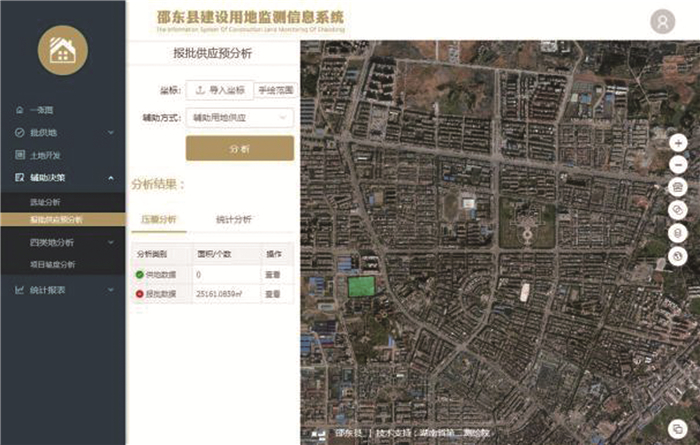Zoom out on the map
700x445 pixels.
679,165
